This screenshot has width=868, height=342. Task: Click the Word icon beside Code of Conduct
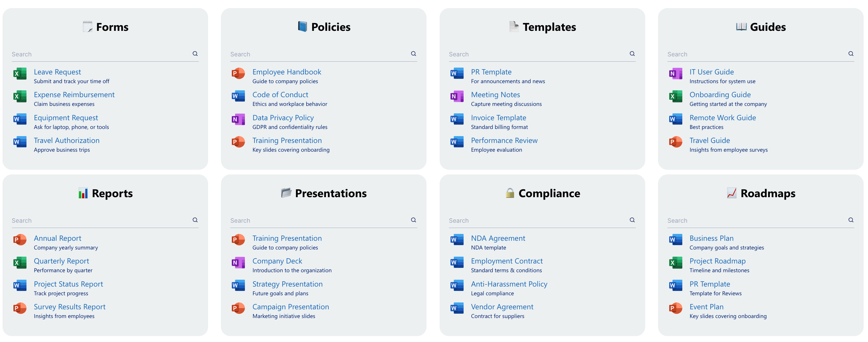coord(238,96)
